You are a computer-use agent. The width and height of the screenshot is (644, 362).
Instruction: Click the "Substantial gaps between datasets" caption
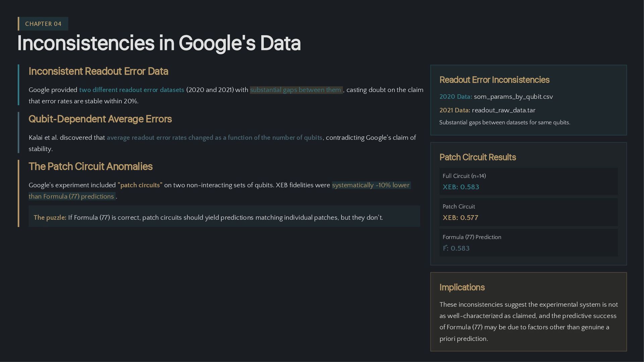[504, 123]
